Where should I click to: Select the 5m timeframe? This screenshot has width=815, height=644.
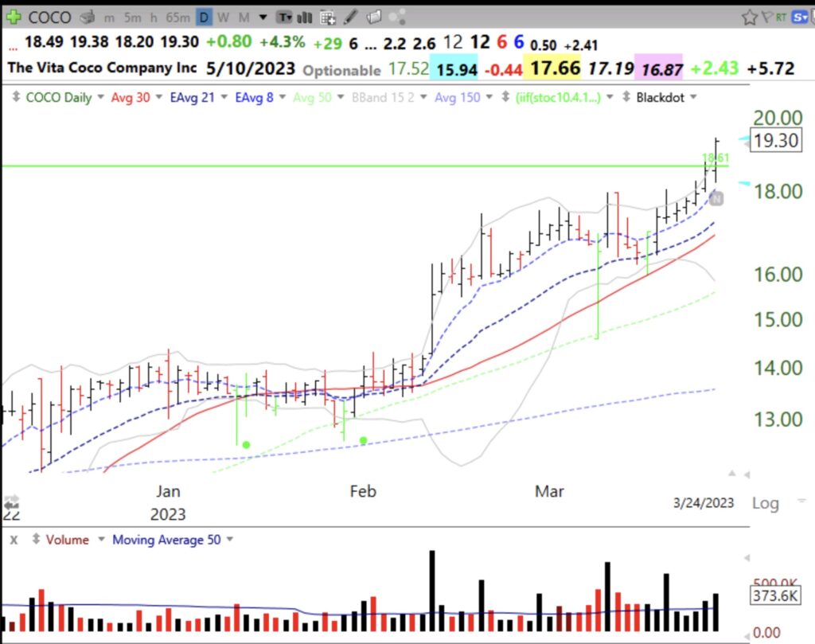click(x=133, y=18)
